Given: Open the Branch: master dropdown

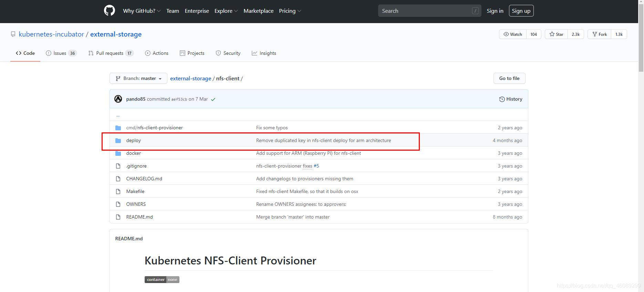Looking at the screenshot, I should [x=138, y=78].
